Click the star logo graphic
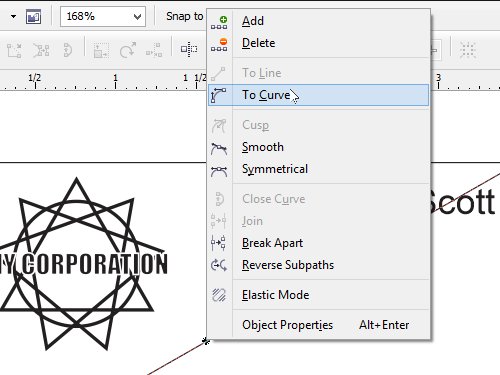500x375 pixels. (x=76, y=263)
